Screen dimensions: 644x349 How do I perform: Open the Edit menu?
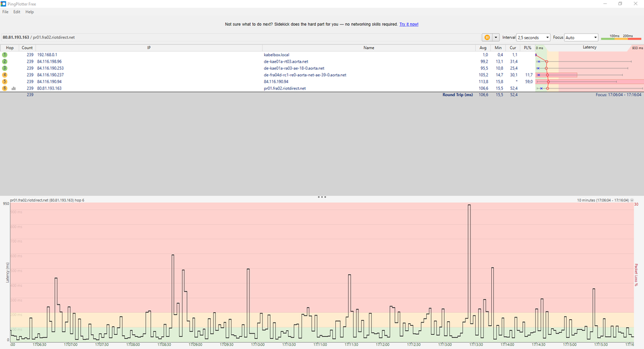coord(16,12)
